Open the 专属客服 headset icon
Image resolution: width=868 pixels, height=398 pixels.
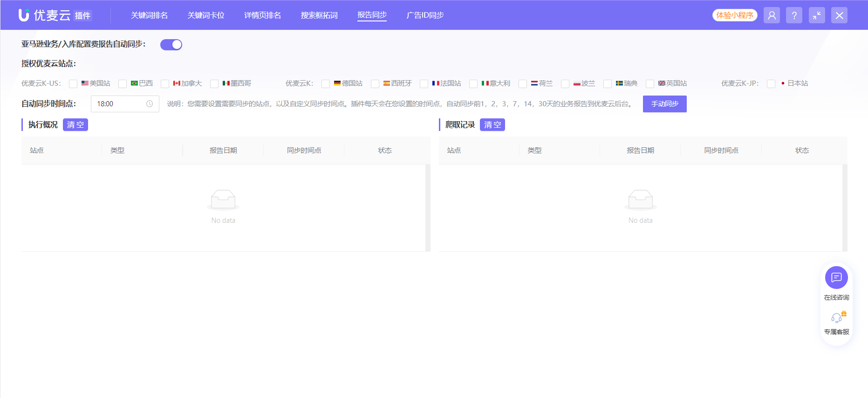coord(837,318)
